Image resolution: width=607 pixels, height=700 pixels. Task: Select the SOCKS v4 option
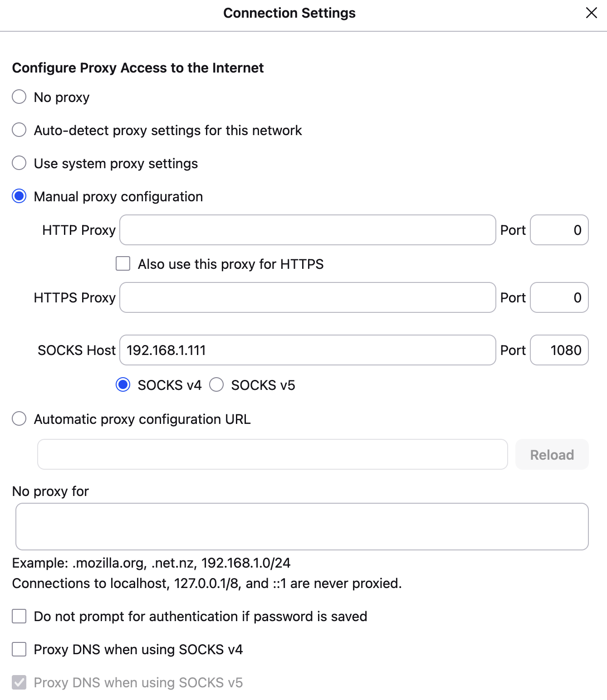click(x=123, y=385)
